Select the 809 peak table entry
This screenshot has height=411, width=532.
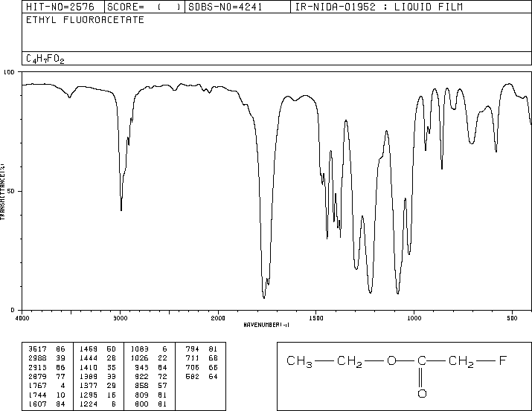point(151,395)
